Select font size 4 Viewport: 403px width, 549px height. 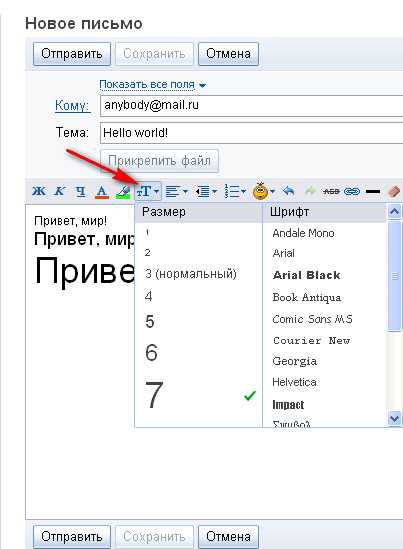[199, 296]
